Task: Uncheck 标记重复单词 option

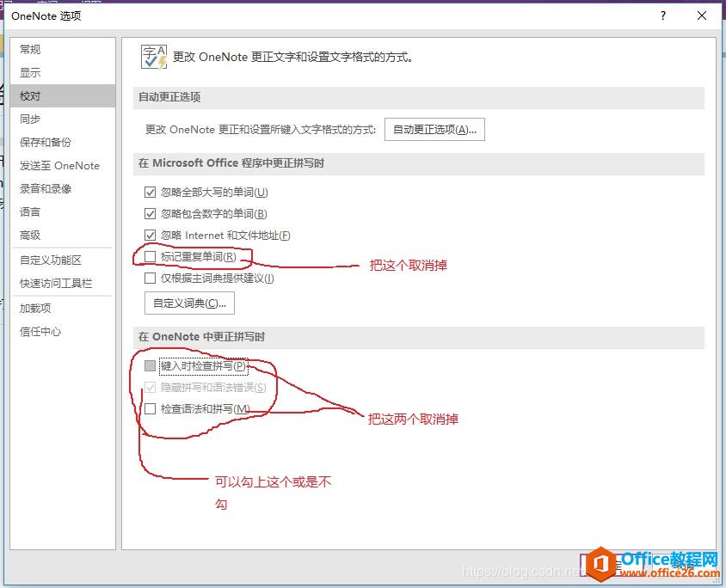Action: tap(151, 254)
